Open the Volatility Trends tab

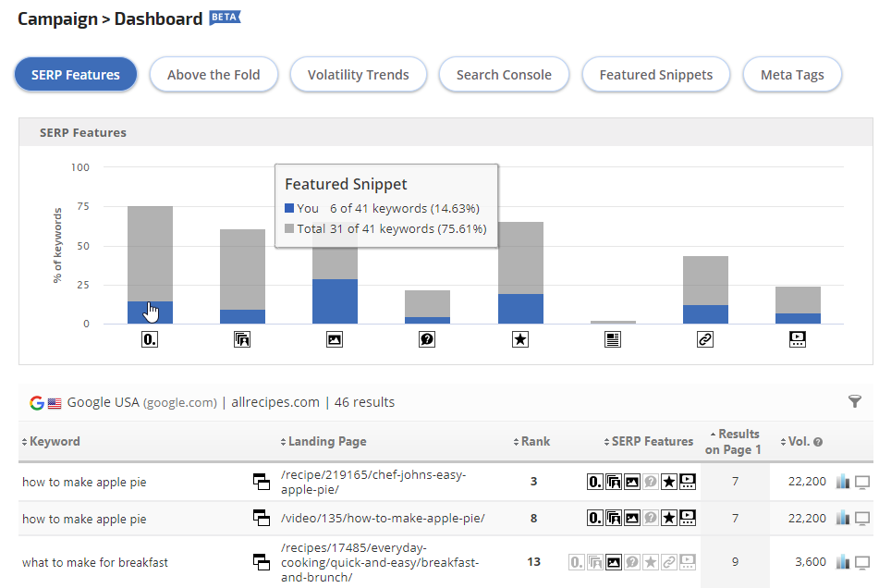pyautogui.click(x=358, y=75)
